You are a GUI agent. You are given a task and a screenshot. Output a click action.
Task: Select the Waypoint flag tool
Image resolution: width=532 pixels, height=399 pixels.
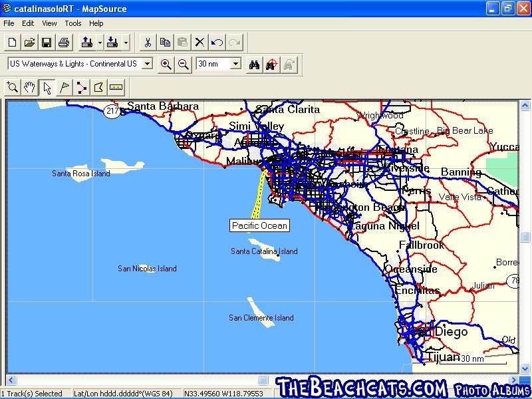[x=64, y=88]
